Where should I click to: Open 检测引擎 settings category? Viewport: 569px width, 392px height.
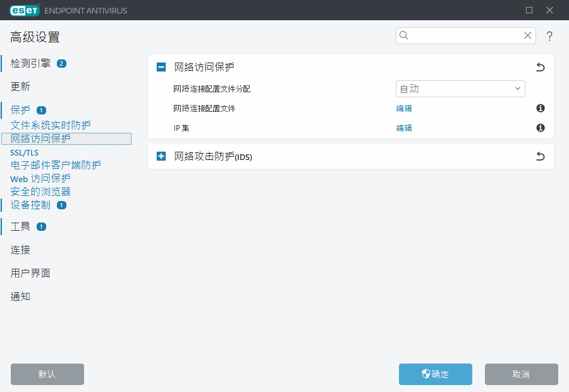click(x=30, y=63)
